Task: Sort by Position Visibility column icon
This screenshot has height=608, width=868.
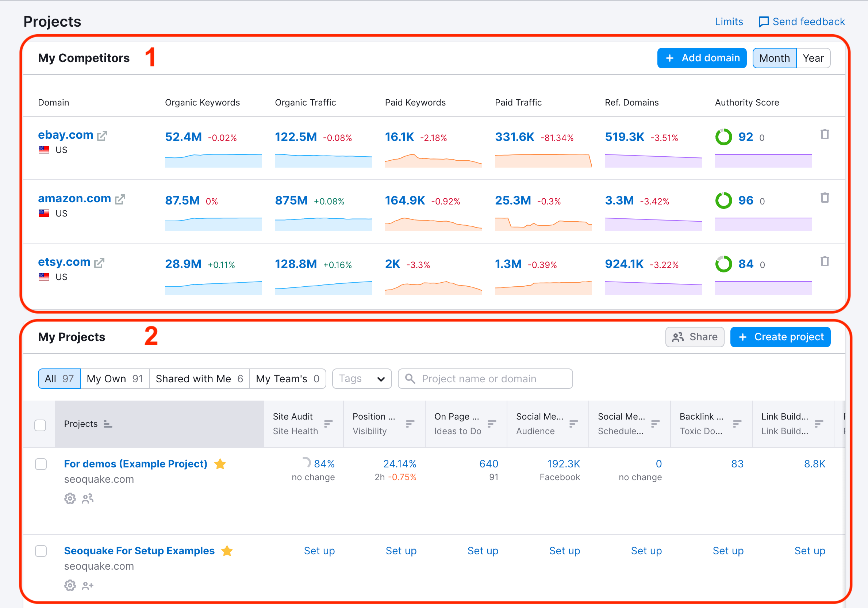Action: point(410,424)
